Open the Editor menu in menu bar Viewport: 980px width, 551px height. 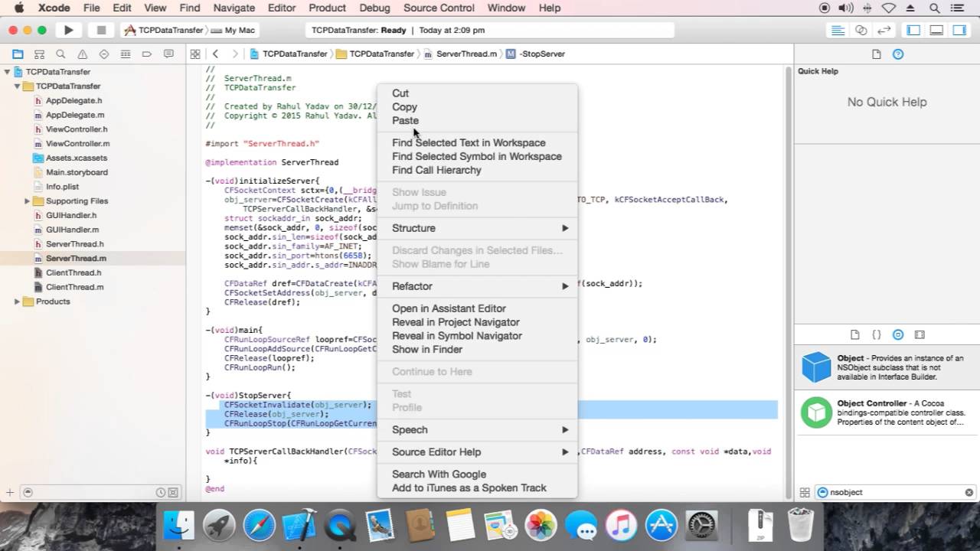pos(282,8)
